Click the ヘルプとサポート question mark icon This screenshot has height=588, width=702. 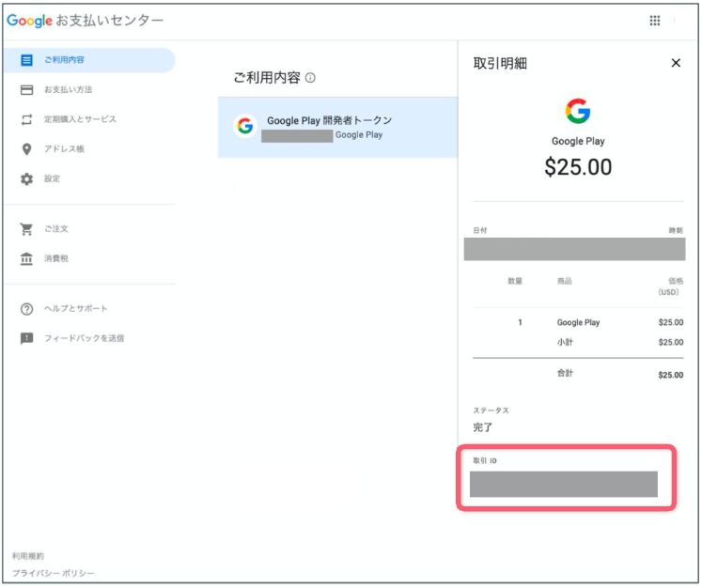[x=27, y=309]
